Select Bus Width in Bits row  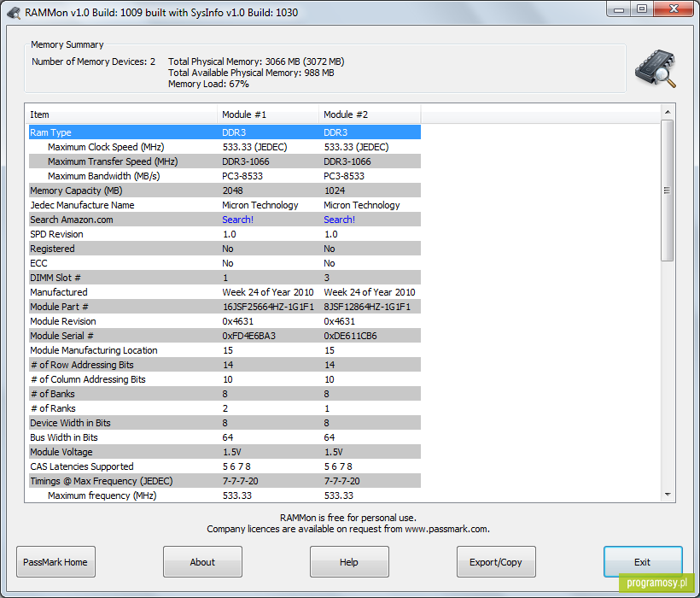point(225,437)
